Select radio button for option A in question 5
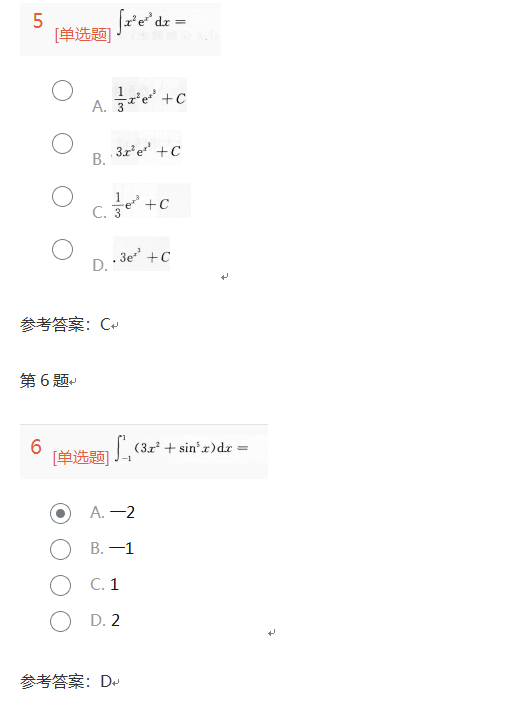522x706 pixels. (x=62, y=91)
